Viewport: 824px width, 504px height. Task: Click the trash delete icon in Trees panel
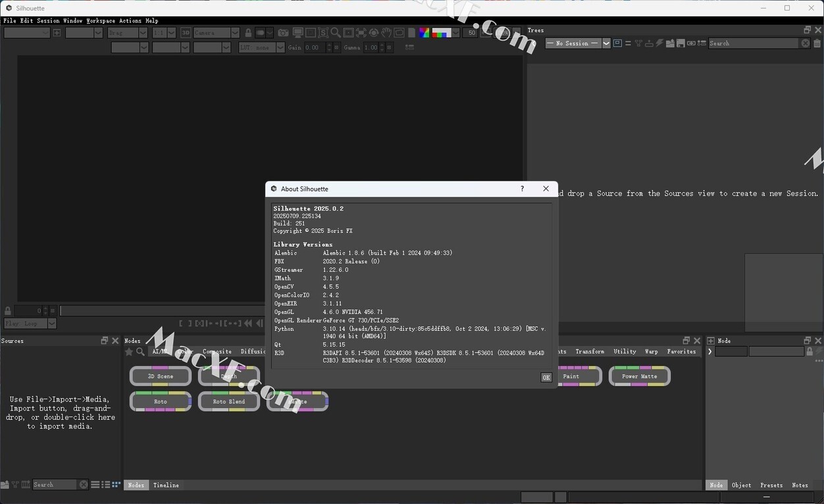click(x=817, y=43)
